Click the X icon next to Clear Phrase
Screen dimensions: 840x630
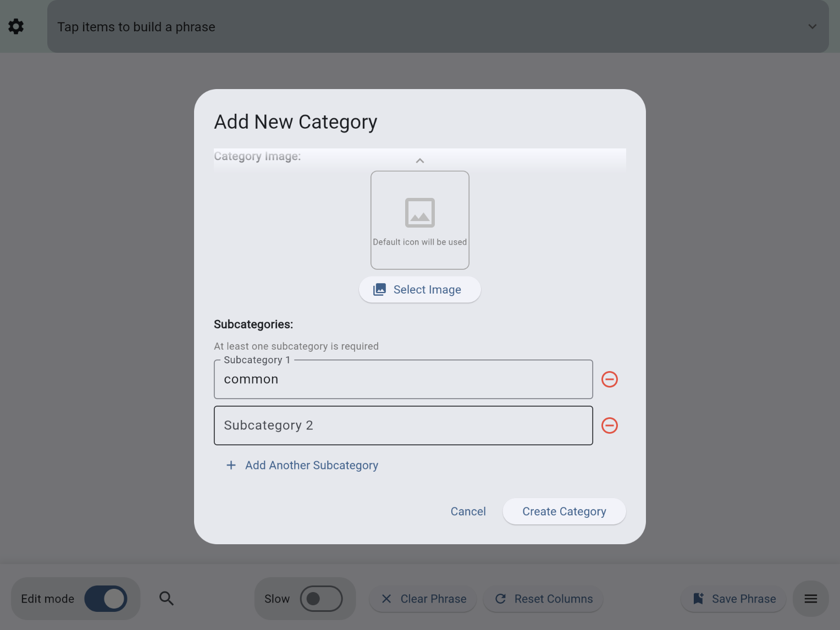387,599
